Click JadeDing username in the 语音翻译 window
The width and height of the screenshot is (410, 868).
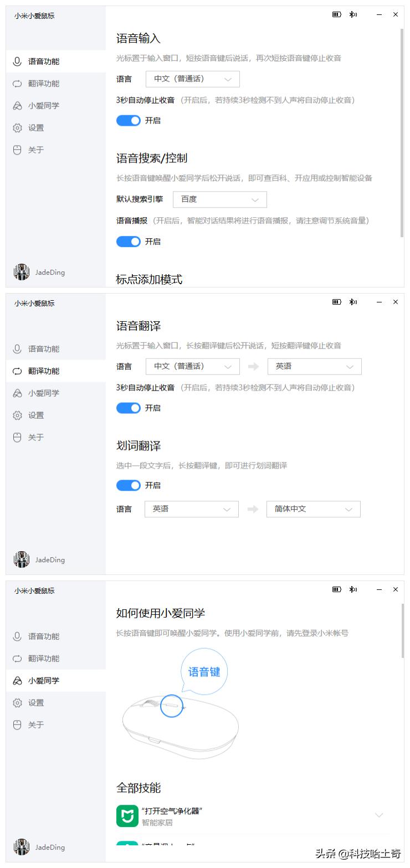coord(50,560)
